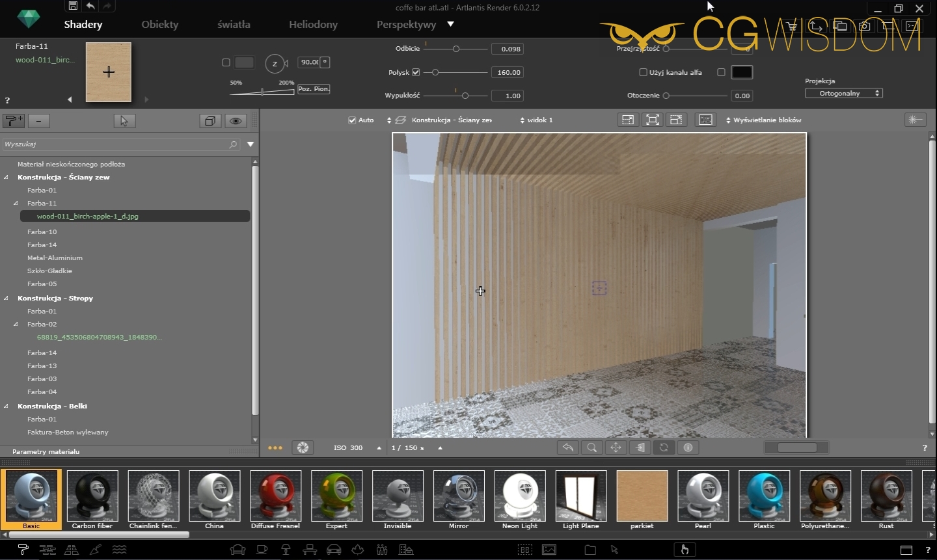Click the arrow pointer selection tool

(124, 121)
